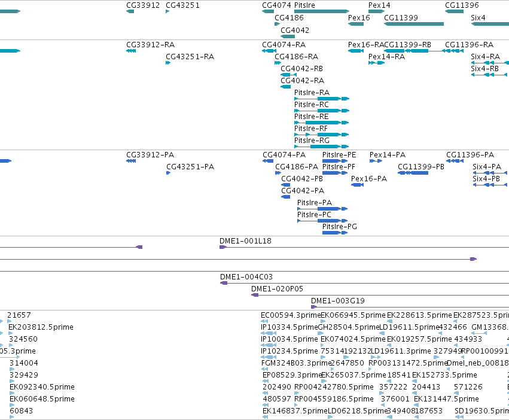Screen dimensions: 509x420
Task: Select protein CG4042-PB
Action: (x=286, y=185)
